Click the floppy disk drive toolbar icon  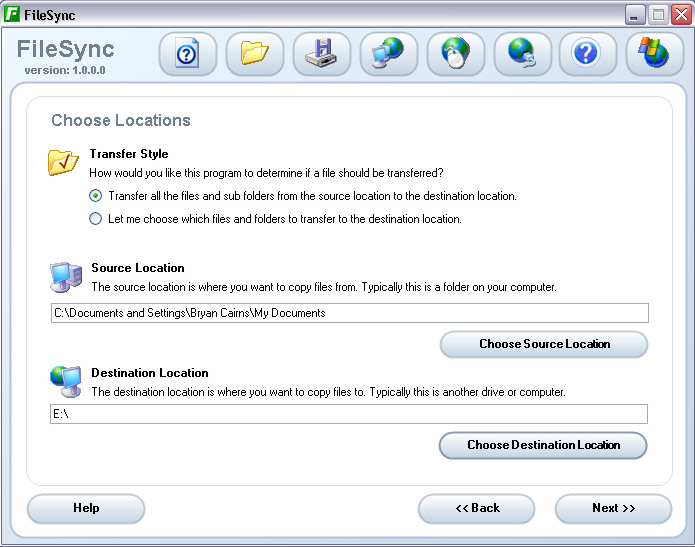(321, 54)
